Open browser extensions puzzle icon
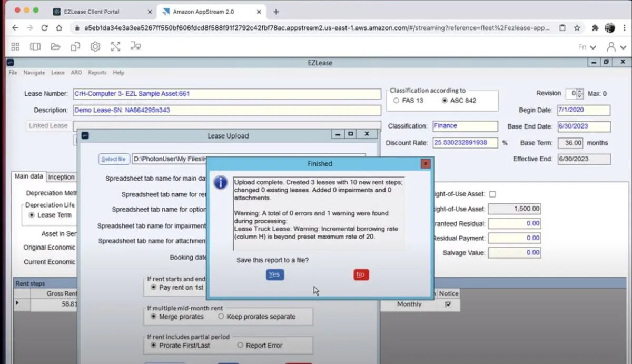Viewport: 632px width, 364px height. [x=595, y=28]
